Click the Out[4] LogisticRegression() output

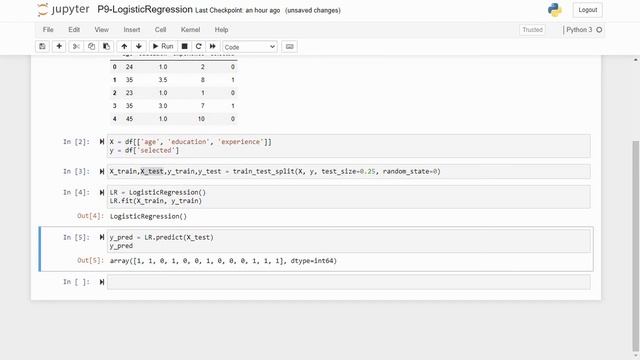pyautogui.click(x=148, y=216)
